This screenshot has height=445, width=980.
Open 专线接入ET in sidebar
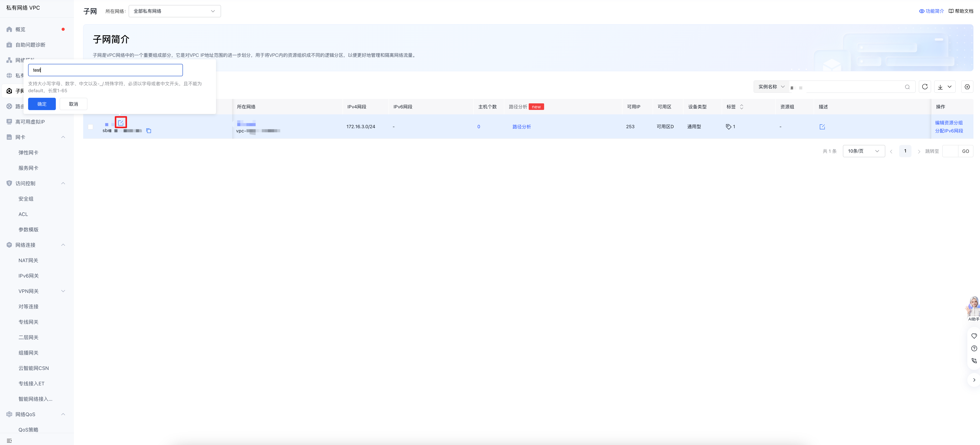(x=32, y=384)
